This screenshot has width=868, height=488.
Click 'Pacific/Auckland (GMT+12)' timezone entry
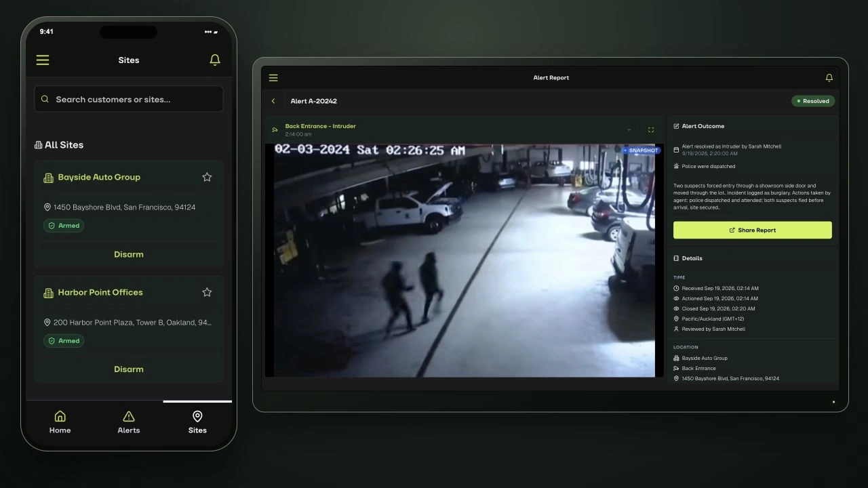point(713,319)
